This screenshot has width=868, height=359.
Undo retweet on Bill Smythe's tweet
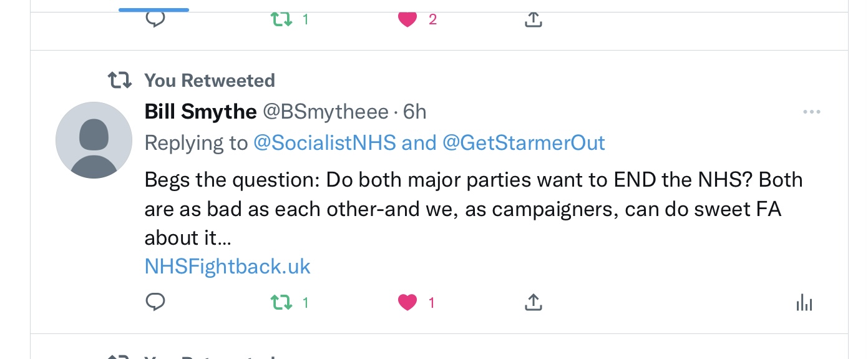tap(281, 303)
